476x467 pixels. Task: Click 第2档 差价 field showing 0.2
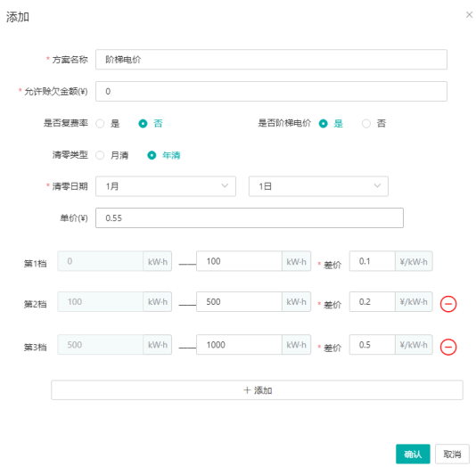click(x=373, y=301)
